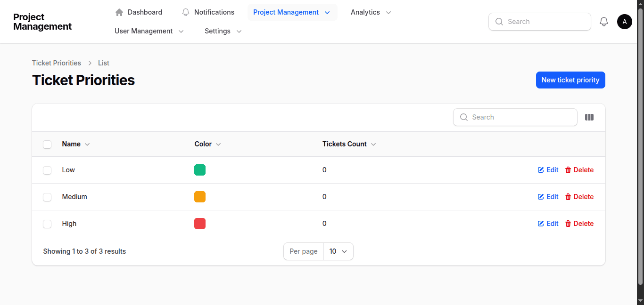Open the column visibility toggle icon
Viewport: 644px width, 305px height.
pyautogui.click(x=589, y=117)
